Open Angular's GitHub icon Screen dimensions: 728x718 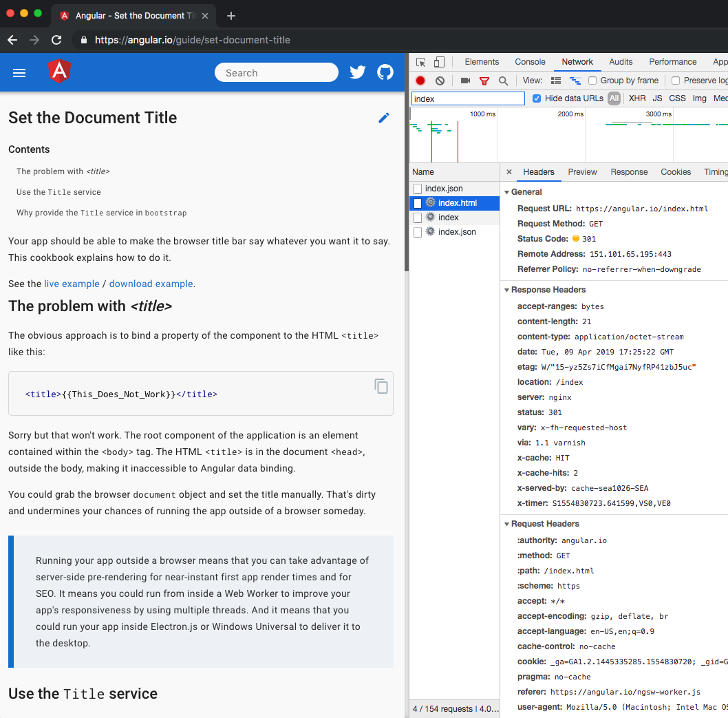tap(385, 72)
